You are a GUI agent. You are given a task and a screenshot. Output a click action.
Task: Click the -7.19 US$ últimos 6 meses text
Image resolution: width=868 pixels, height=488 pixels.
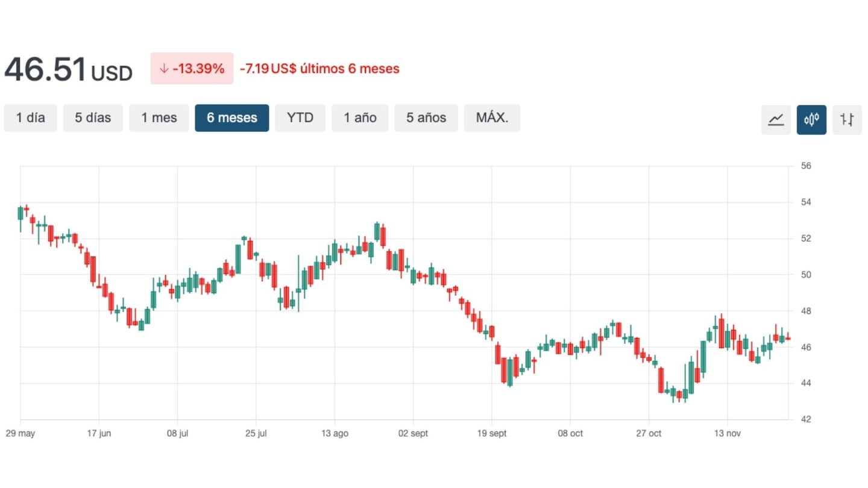tap(319, 69)
